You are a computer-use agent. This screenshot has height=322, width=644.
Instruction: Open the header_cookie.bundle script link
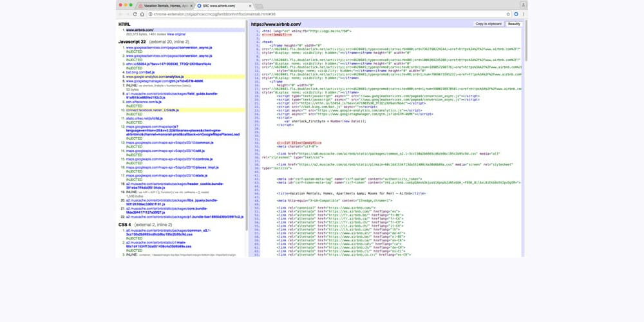pyautogui.click(x=175, y=185)
